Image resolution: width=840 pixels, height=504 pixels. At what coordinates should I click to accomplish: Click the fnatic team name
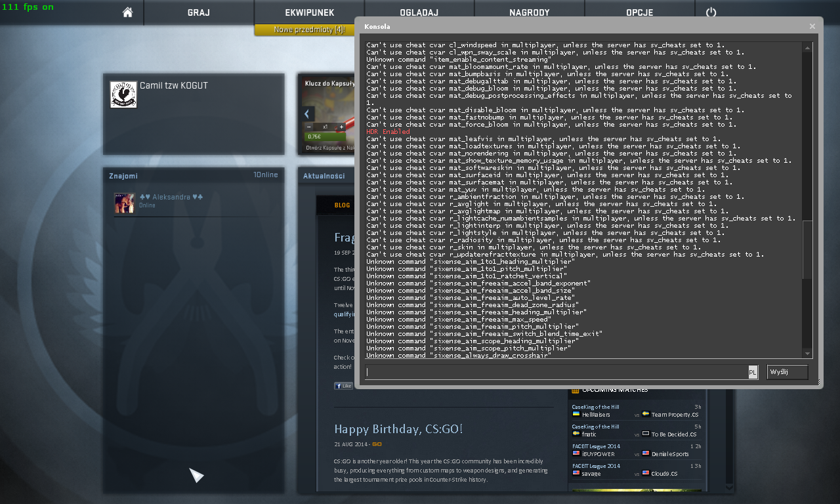589,434
